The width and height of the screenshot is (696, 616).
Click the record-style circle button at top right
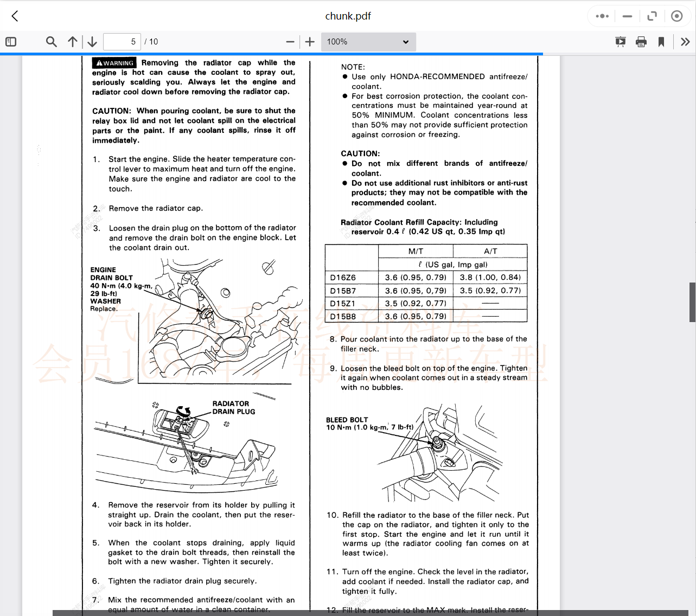coord(676,16)
